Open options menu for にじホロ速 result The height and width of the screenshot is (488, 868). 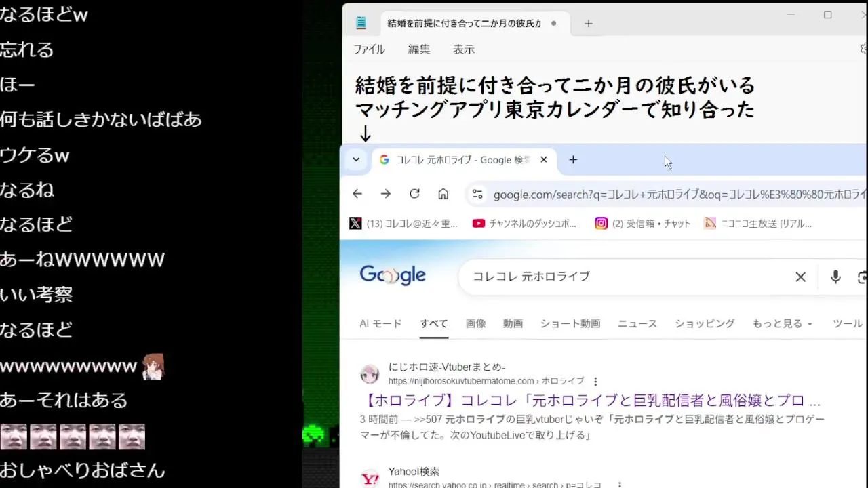pos(595,382)
